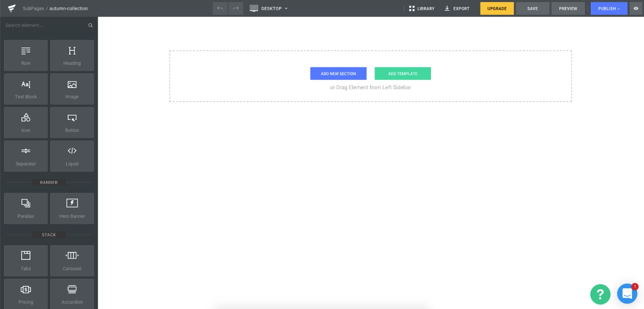Image resolution: width=644 pixels, height=309 pixels.
Task: Click the autumn-collection page name
Action: coord(69,8)
